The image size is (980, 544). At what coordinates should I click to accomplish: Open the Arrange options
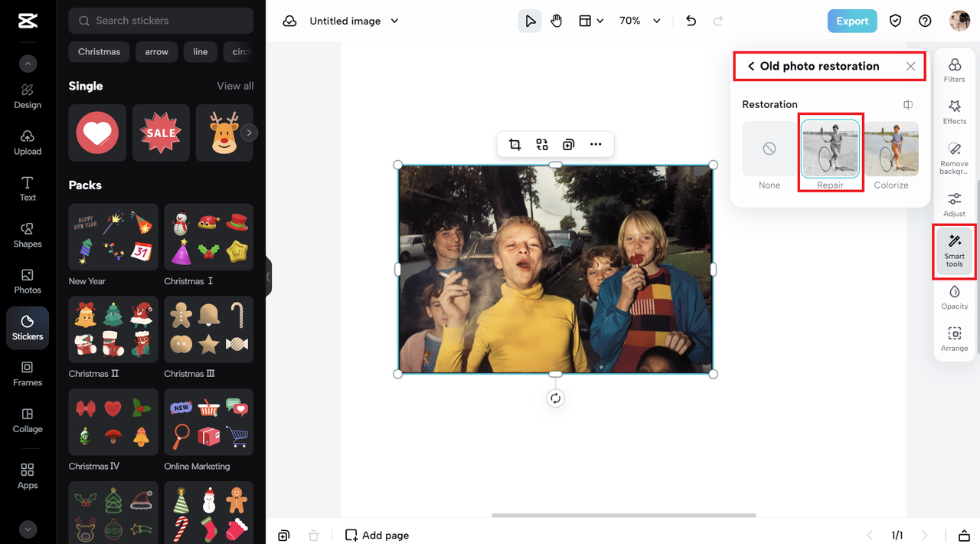point(954,339)
